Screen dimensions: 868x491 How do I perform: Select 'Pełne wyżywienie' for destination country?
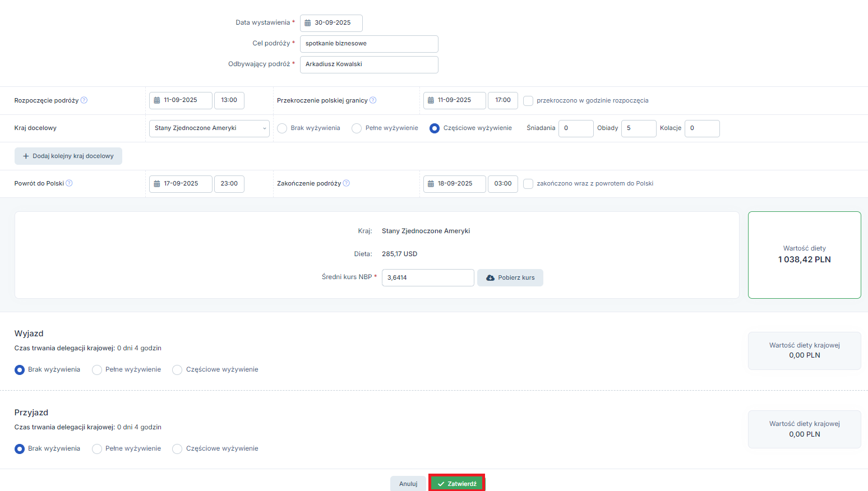[357, 128]
